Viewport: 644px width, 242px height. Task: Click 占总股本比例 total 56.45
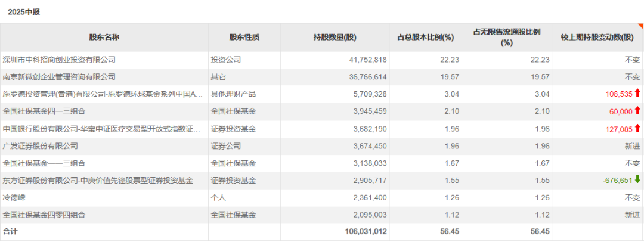[x=450, y=232]
